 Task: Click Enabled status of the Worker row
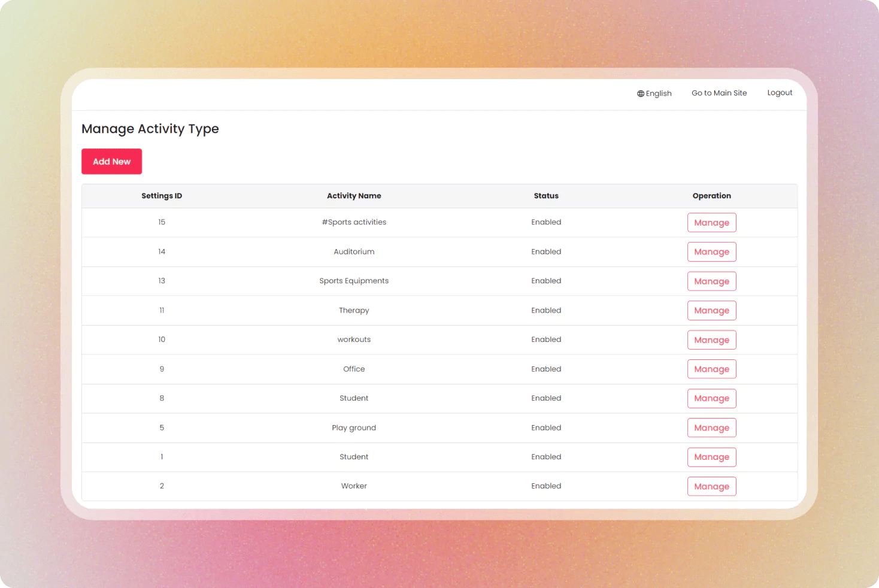pyautogui.click(x=546, y=486)
